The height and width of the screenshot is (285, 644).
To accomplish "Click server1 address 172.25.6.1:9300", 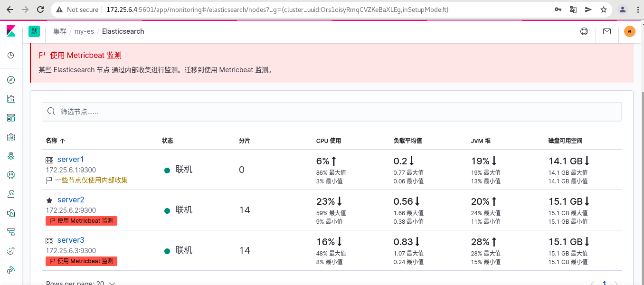I will [71, 170].
